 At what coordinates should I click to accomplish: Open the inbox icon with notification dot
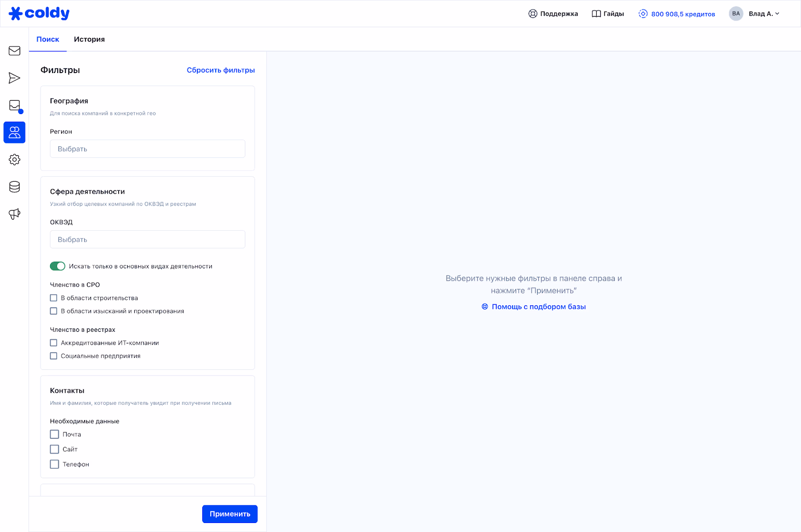click(15, 106)
